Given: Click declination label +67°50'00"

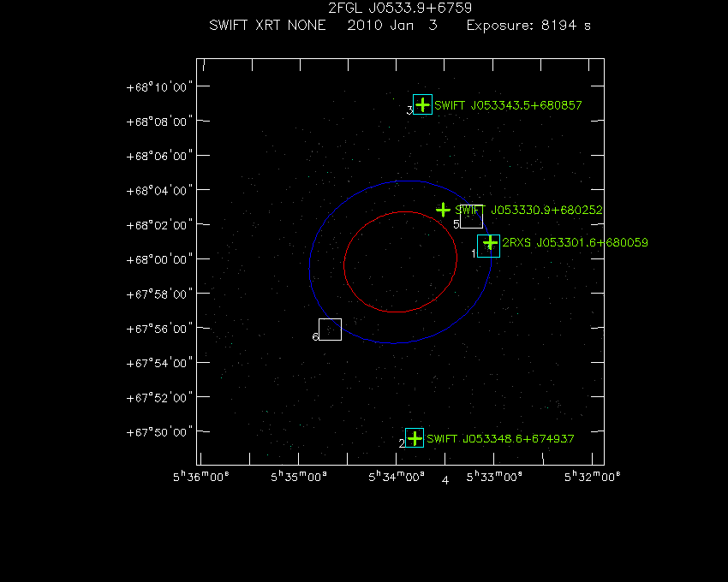Looking at the screenshot, I should [x=159, y=432].
